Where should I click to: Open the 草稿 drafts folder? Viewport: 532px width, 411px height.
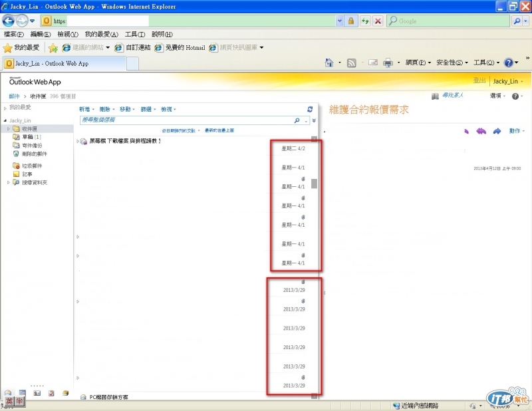(27, 137)
